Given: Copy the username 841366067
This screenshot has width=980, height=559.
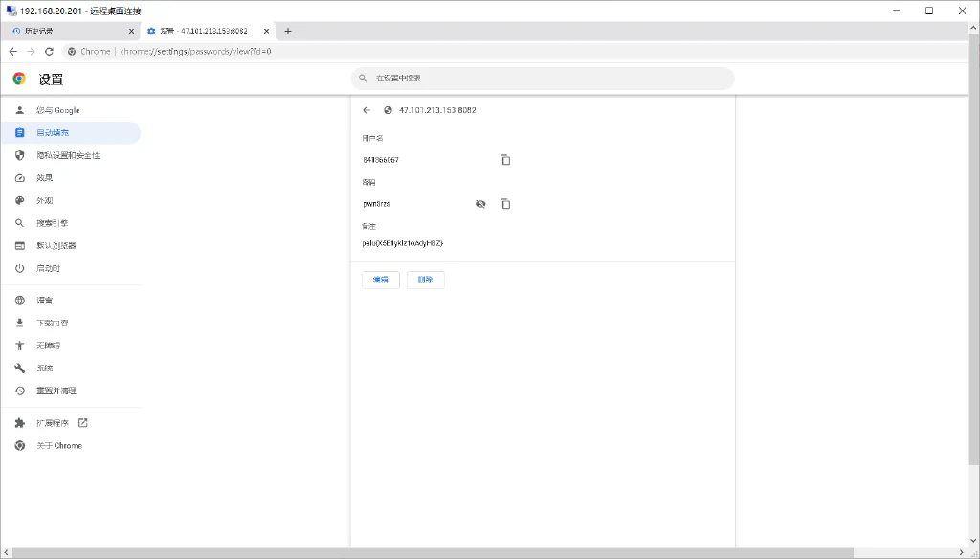Looking at the screenshot, I should tap(505, 160).
